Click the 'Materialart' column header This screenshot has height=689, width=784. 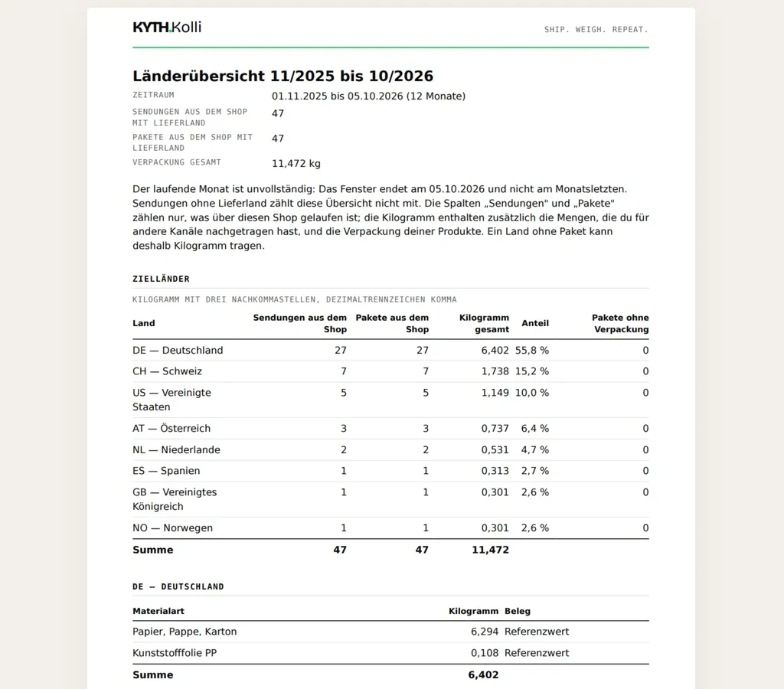(158, 611)
